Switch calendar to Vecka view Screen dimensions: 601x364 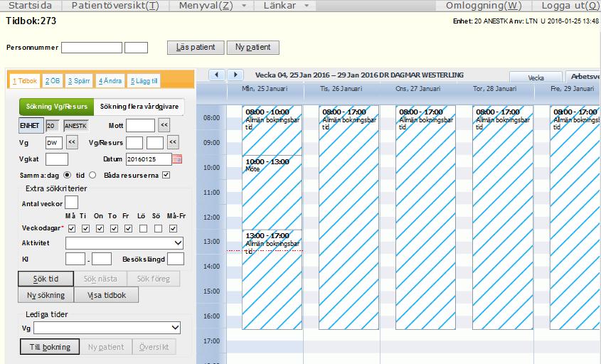536,77
